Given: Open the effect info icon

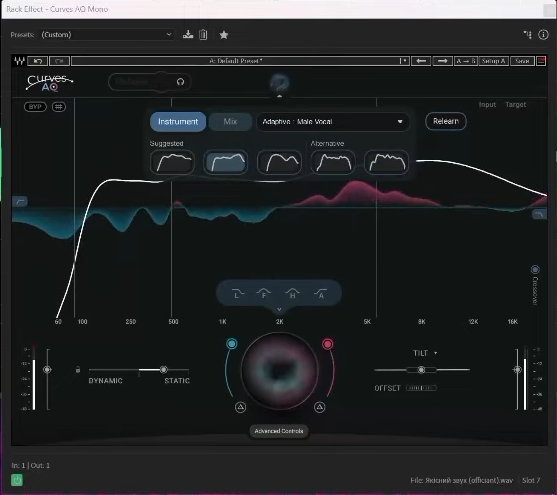Looking at the screenshot, I should click(543, 34).
